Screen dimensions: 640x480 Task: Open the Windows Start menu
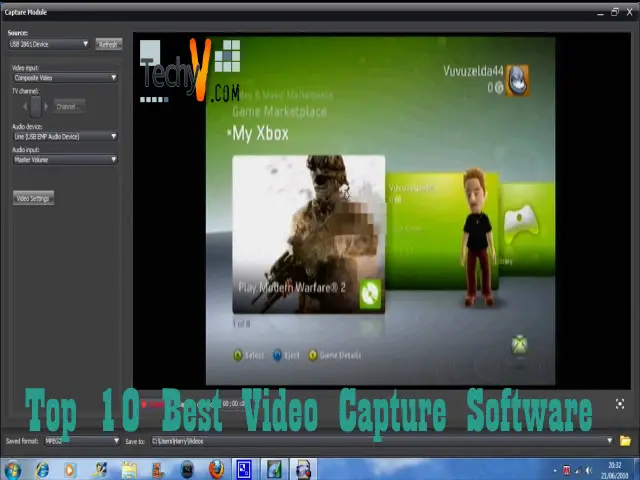coord(12,469)
